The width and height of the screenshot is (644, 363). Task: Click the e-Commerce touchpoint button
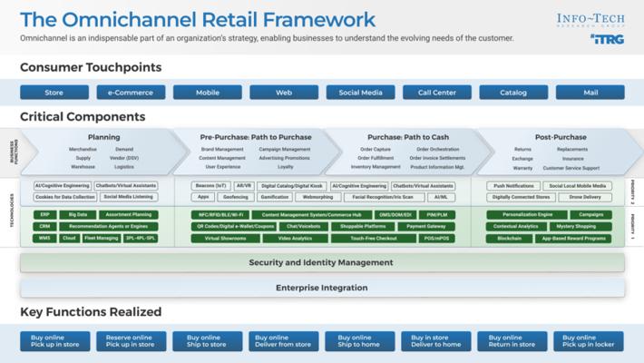(x=131, y=92)
